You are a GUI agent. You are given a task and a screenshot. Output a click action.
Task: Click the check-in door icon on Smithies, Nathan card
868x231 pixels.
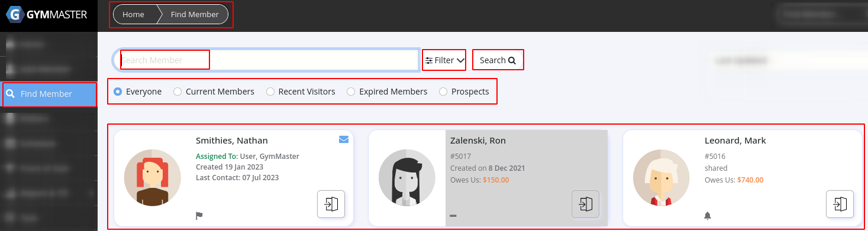(331, 204)
